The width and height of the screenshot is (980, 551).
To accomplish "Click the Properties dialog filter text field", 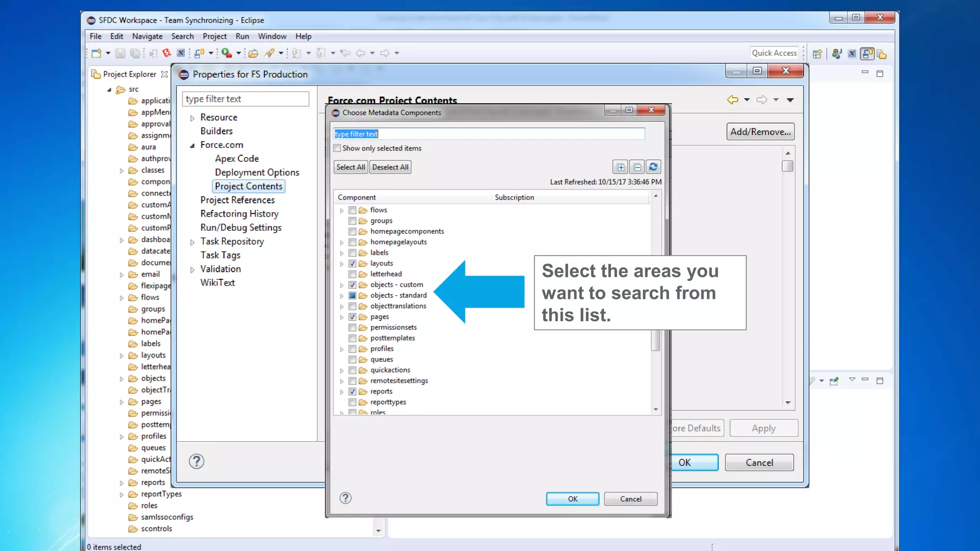I will point(245,99).
